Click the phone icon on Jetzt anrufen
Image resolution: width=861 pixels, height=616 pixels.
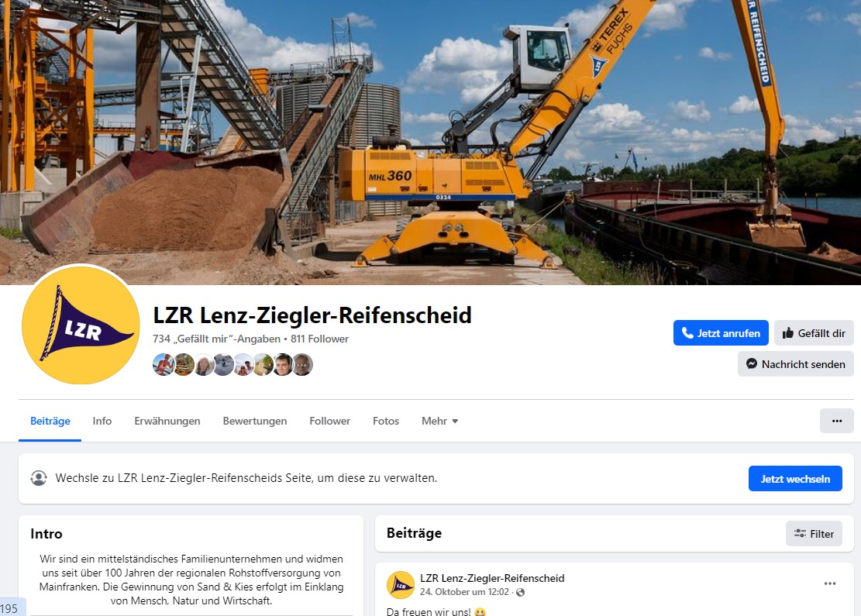coord(687,332)
